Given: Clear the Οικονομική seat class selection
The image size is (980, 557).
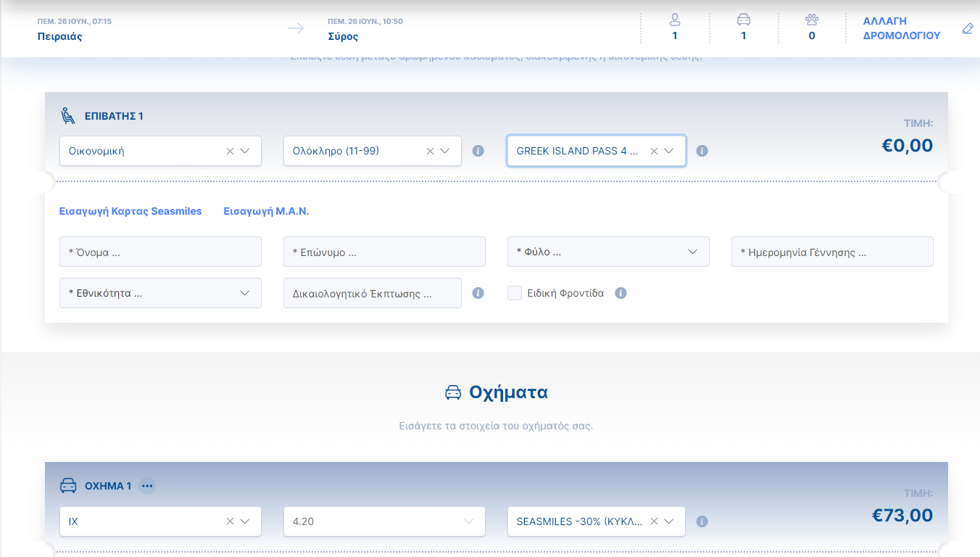Looking at the screenshot, I should tap(231, 151).
